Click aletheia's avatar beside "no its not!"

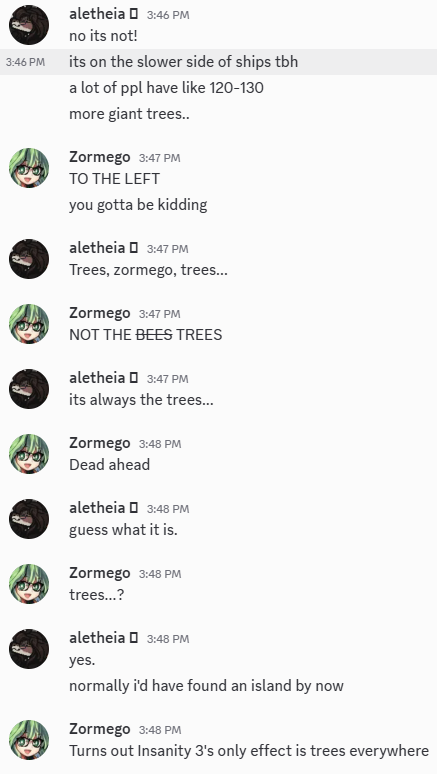29,25
